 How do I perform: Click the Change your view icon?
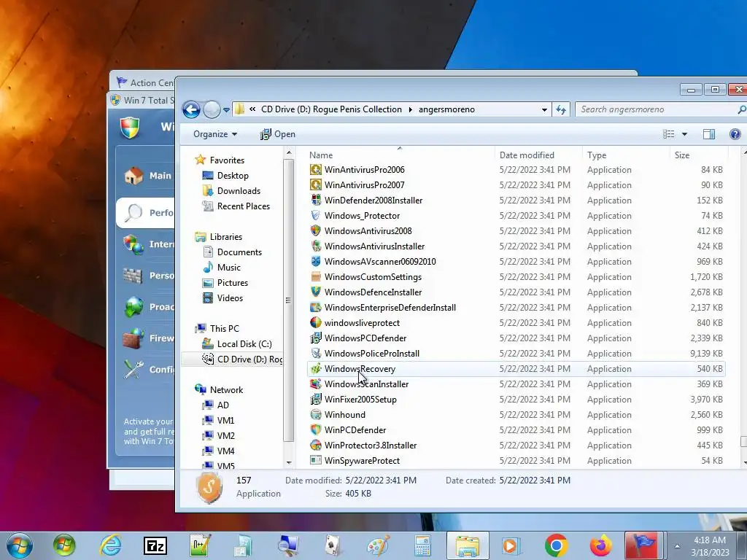669,134
